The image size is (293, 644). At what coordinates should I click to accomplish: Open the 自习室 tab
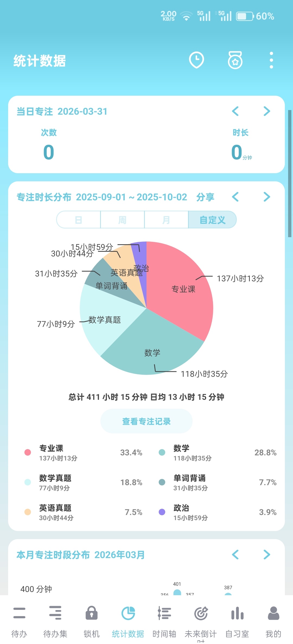pos(237,613)
